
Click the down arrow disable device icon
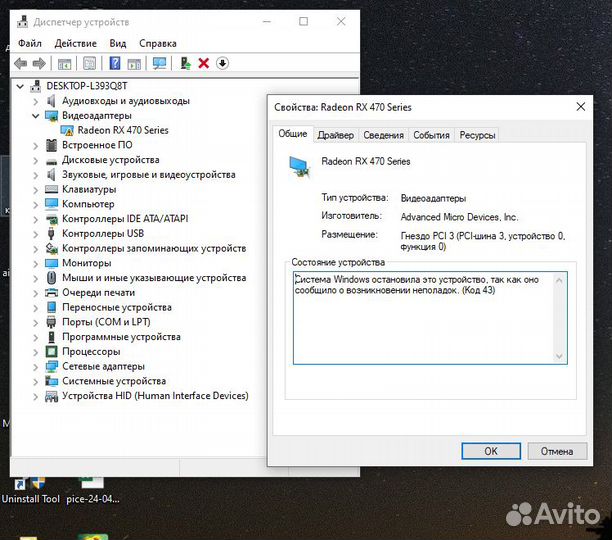pos(222,63)
